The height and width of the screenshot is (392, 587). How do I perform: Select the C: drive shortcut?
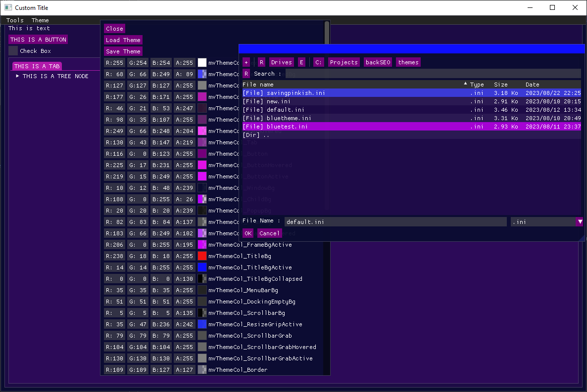[319, 62]
